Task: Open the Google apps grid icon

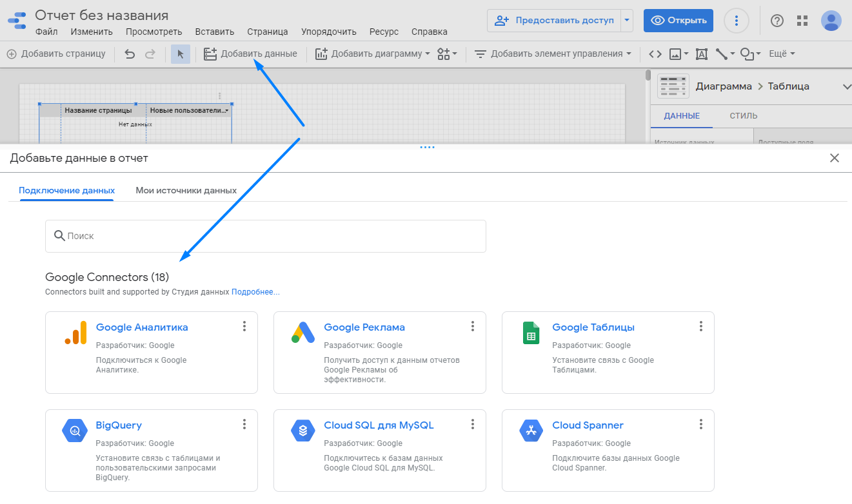Action: pyautogui.click(x=802, y=21)
